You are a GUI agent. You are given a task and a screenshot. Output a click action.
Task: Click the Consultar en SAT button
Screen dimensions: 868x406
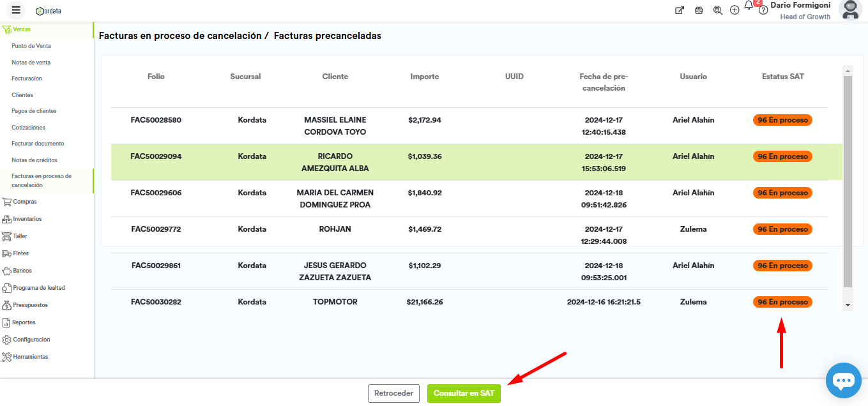(464, 393)
